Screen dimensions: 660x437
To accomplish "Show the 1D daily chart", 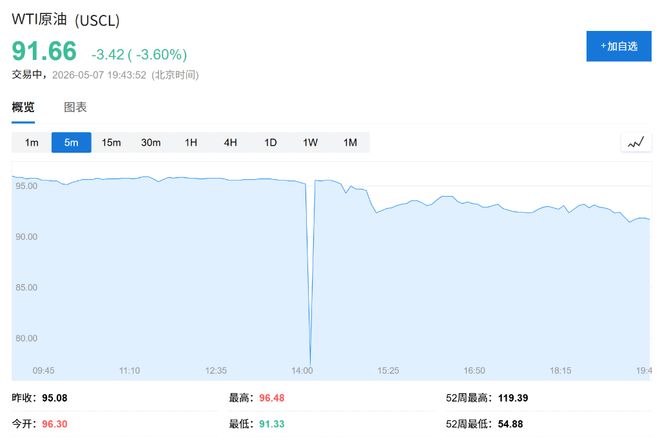I will click(x=270, y=142).
